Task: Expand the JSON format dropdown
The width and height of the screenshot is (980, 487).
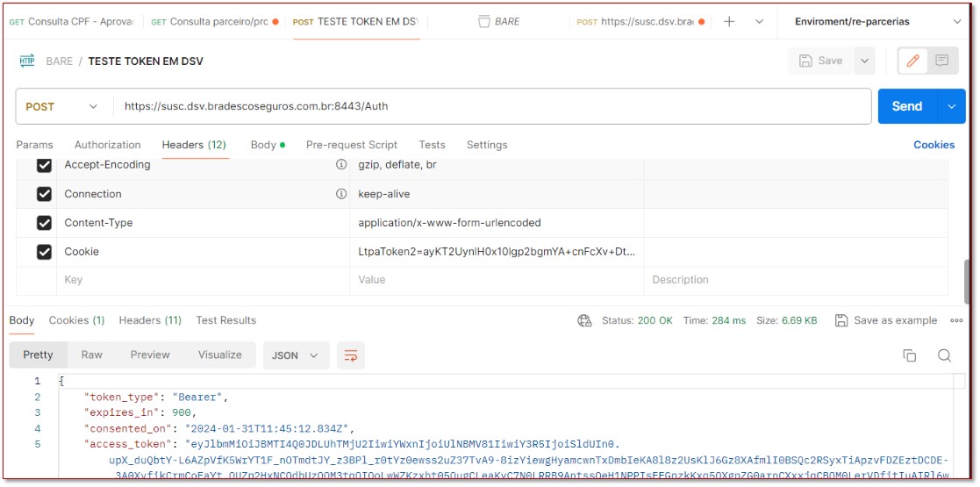Action: tap(296, 355)
